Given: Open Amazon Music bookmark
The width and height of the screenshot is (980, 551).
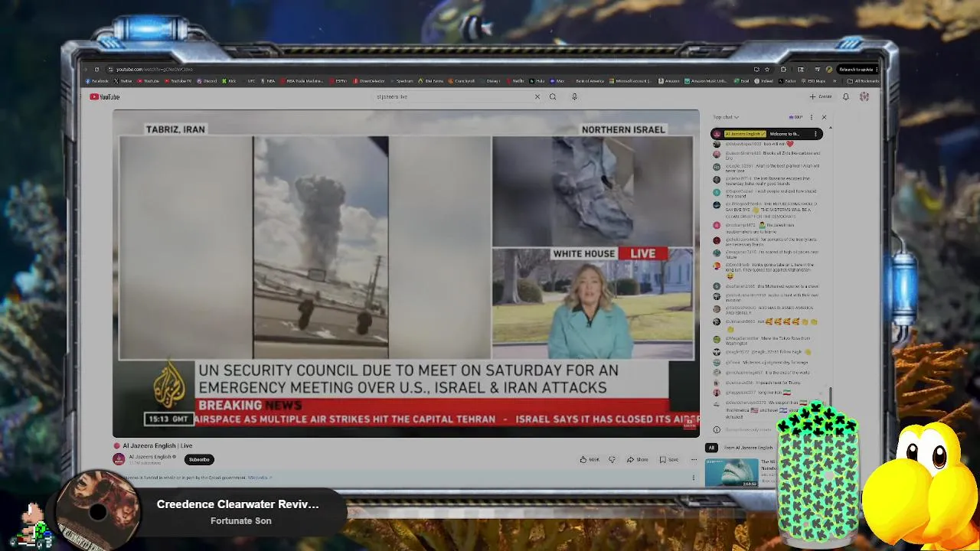Looking at the screenshot, I should click(x=706, y=81).
